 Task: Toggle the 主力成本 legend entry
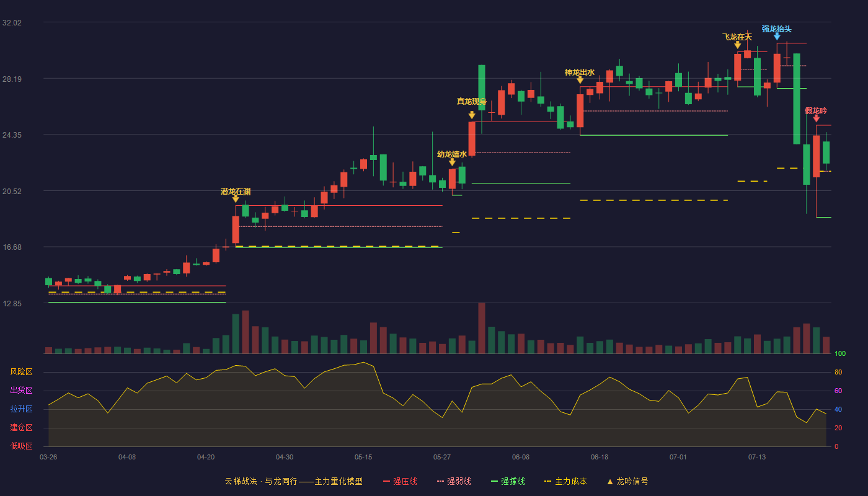coord(565,481)
